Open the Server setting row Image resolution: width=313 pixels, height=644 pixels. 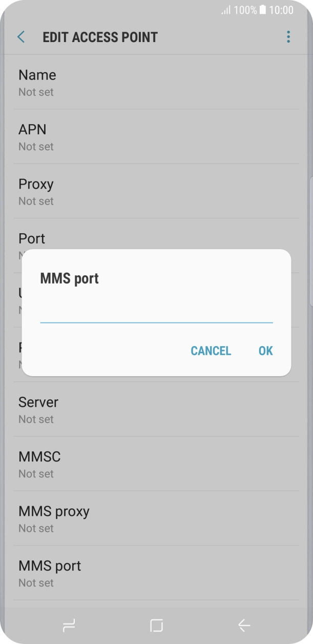(x=156, y=410)
